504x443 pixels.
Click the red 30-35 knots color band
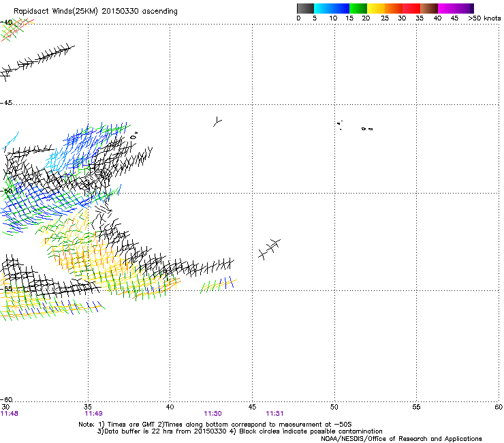[411, 8]
